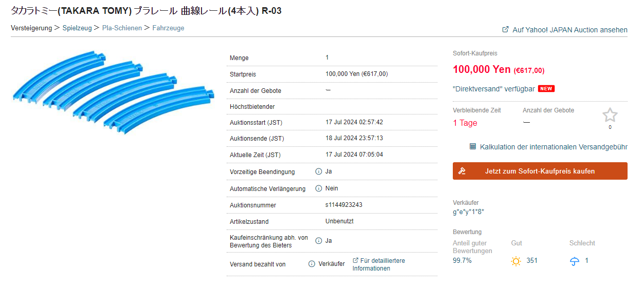Click Auktionsende date 18 Jul 2024 23:57:13

(354, 139)
